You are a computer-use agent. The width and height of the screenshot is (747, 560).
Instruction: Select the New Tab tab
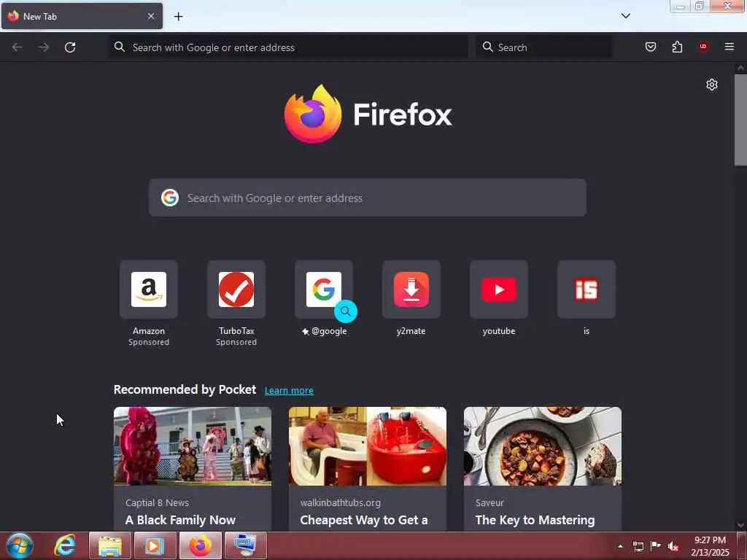(x=82, y=16)
